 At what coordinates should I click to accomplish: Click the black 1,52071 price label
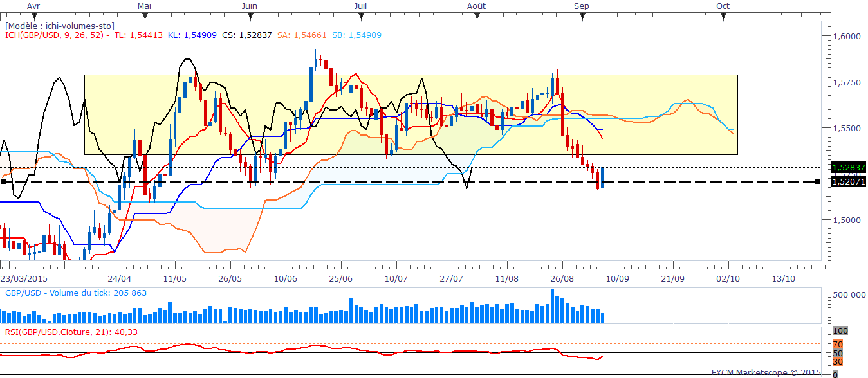(848, 183)
